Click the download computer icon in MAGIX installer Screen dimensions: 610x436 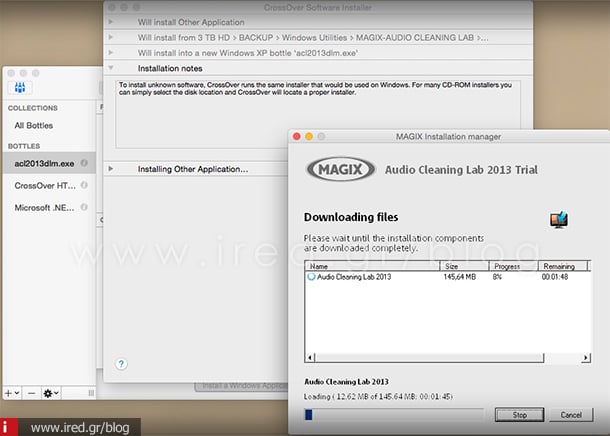click(x=558, y=220)
